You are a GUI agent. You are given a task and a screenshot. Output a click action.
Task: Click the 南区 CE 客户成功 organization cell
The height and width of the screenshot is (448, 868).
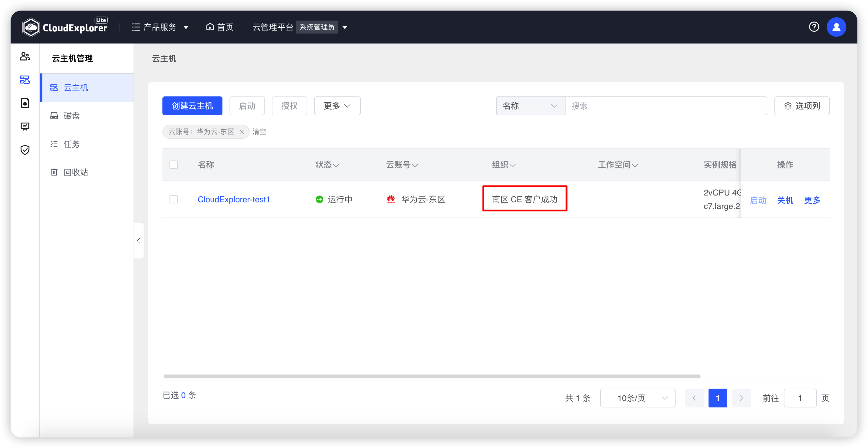524,199
